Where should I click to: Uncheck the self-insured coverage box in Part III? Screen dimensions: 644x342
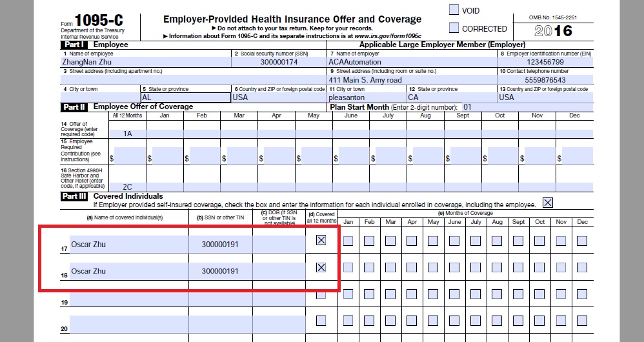547,203
